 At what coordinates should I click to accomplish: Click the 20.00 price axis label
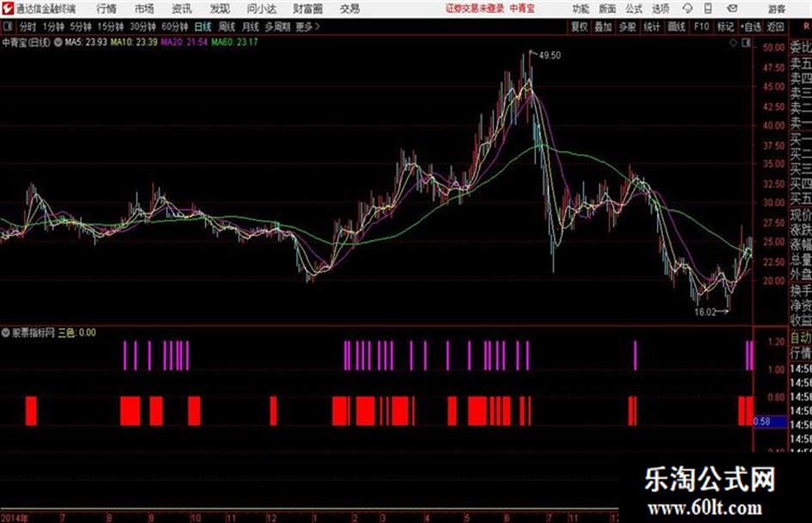[773, 281]
